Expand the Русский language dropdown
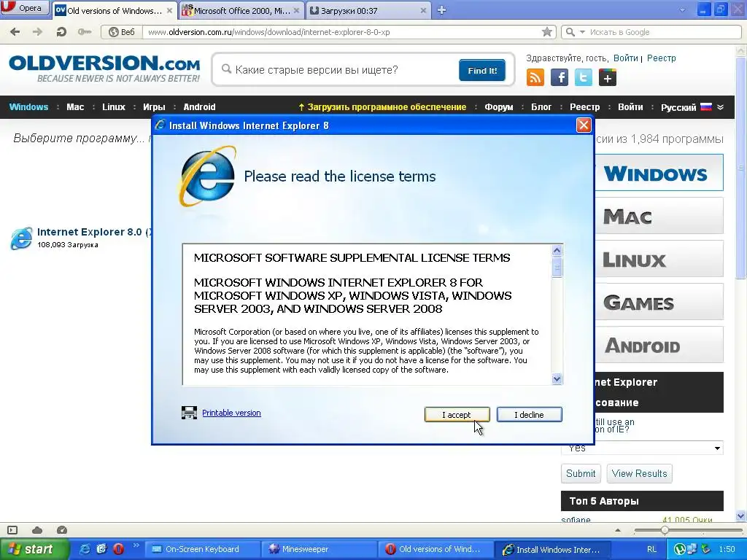 pyautogui.click(x=720, y=107)
